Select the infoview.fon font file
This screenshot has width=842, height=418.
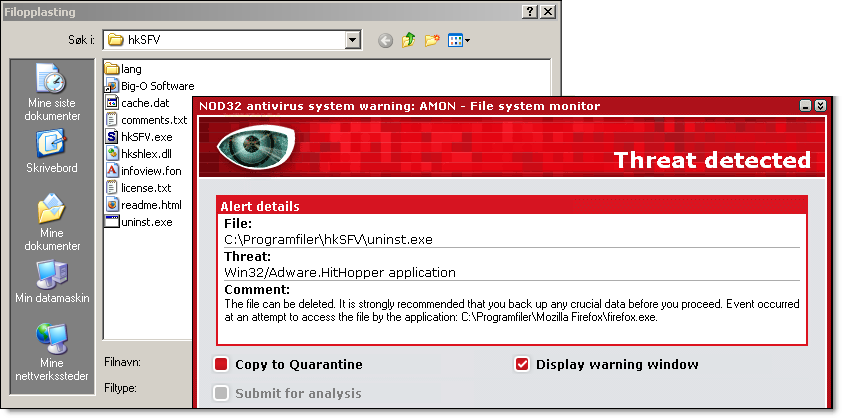coord(143,171)
